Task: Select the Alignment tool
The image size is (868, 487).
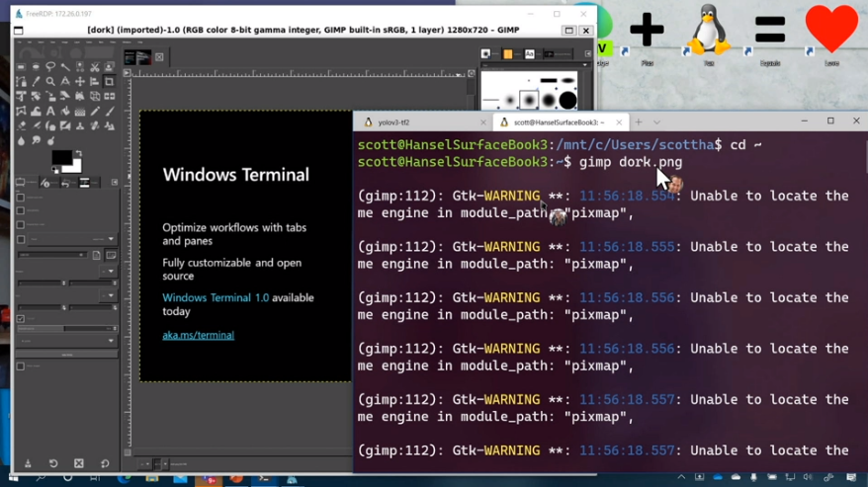Action: click(95, 81)
